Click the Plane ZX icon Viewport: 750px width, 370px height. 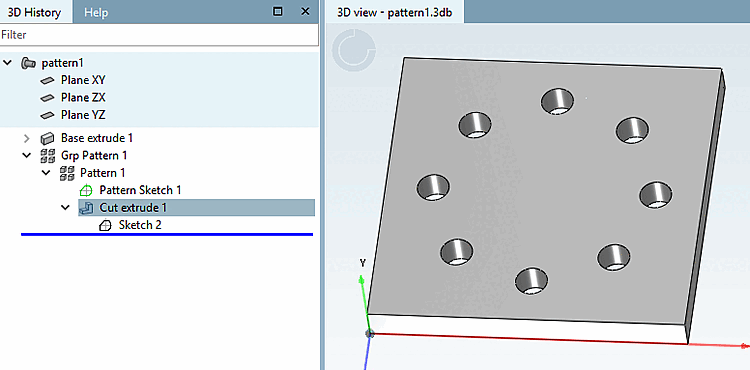coord(48,98)
